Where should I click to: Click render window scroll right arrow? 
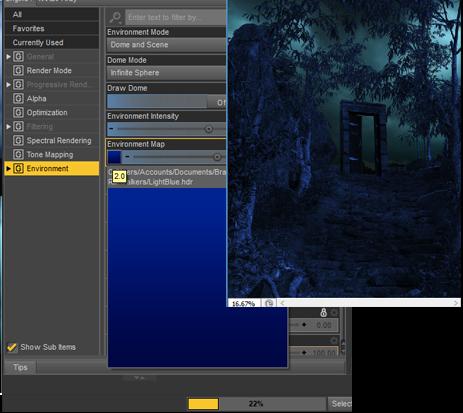(x=456, y=303)
